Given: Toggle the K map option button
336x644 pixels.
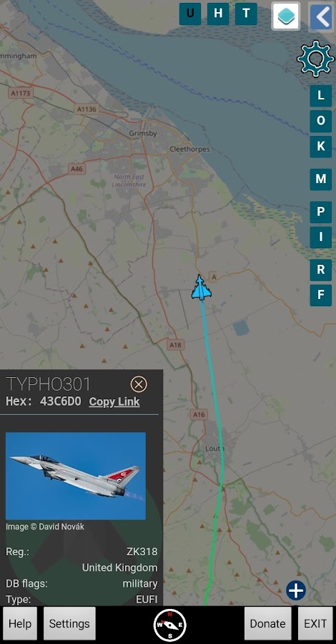Looking at the screenshot, I should pyautogui.click(x=321, y=147).
